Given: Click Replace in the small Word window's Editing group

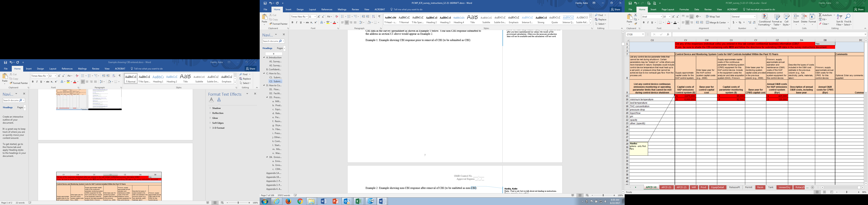Looking at the screenshot, I should coord(247,79).
